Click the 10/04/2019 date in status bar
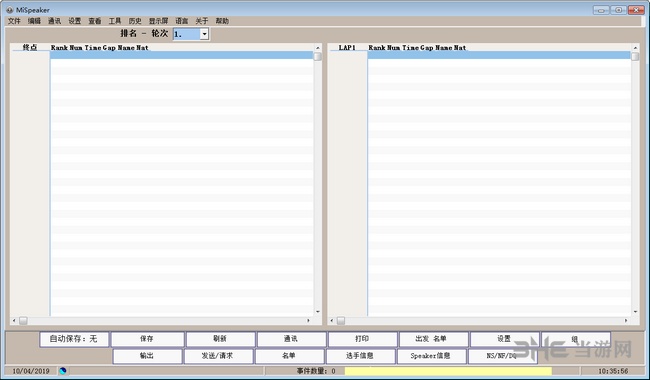Screen dimensions: 650x380 [x=31, y=370]
